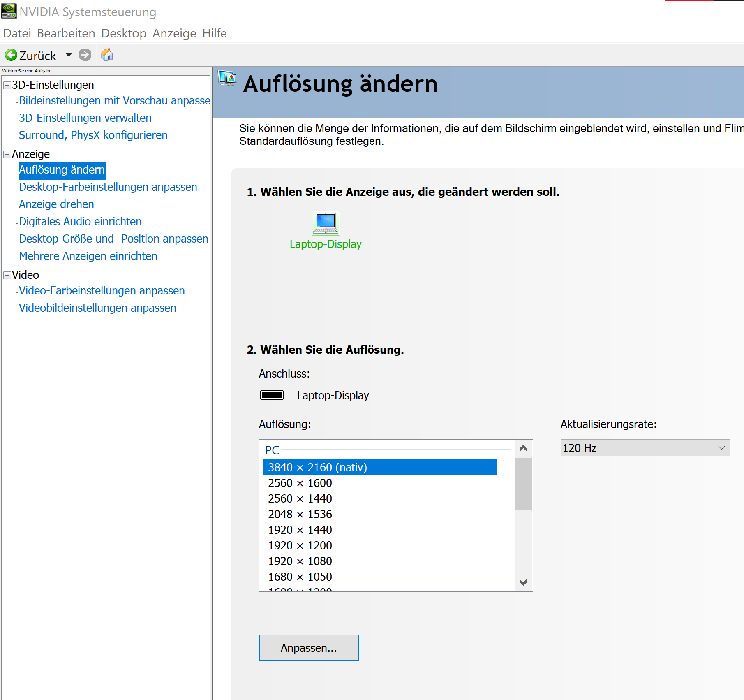Image resolution: width=744 pixels, height=700 pixels.
Task: Collapse the 3D-Einstellungen tree node
Action: (7, 85)
